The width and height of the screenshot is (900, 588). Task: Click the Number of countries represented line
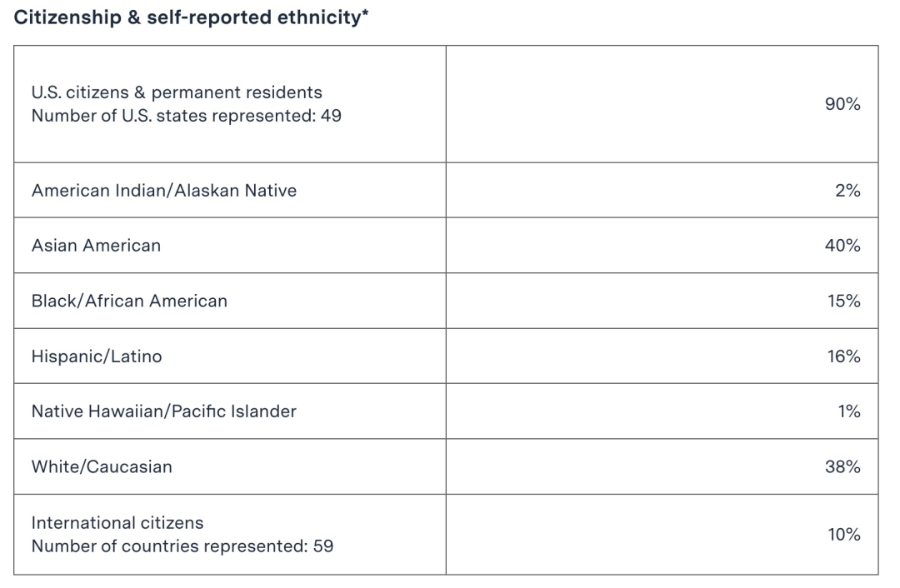pyautogui.click(x=182, y=546)
